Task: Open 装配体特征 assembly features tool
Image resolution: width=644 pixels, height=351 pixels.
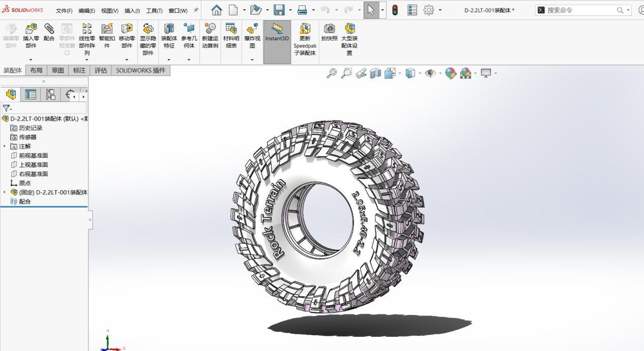Action: click(x=169, y=36)
